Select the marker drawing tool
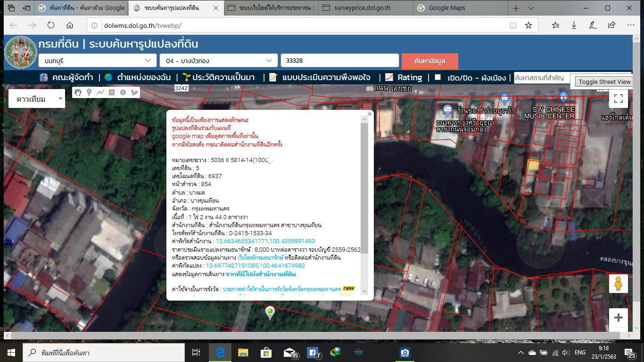 tap(89, 92)
